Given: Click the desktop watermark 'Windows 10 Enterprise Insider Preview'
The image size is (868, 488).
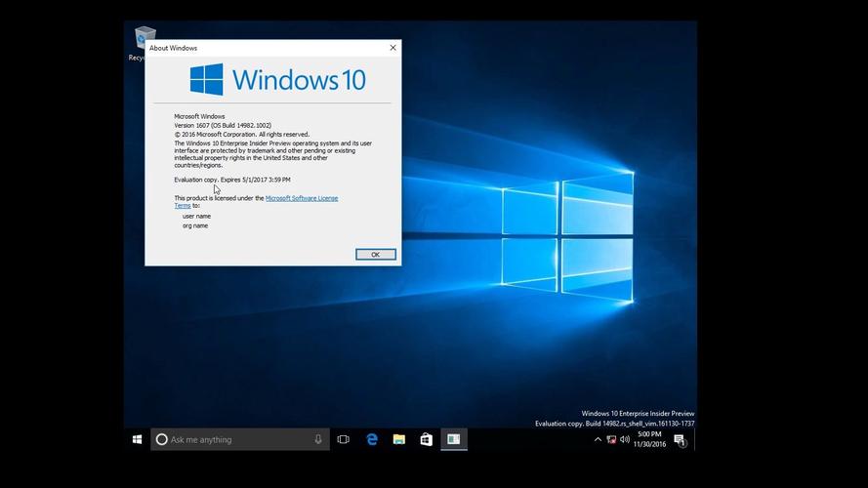Looking at the screenshot, I should 638,413.
